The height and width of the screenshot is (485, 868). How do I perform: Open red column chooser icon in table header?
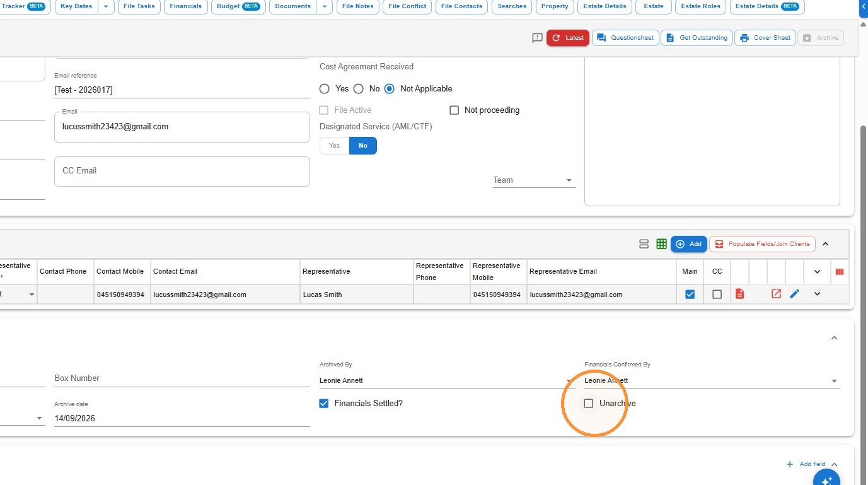click(x=840, y=272)
